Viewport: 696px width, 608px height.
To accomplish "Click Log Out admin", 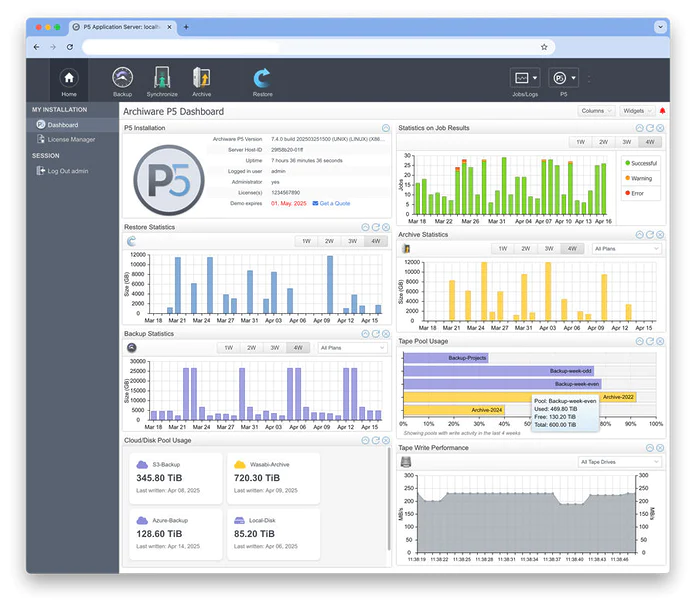I will pos(68,171).
